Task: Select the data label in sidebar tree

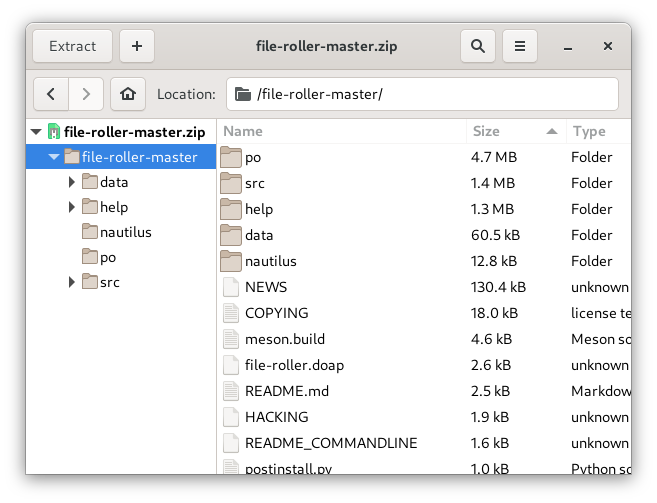Action: click(114, 182)
